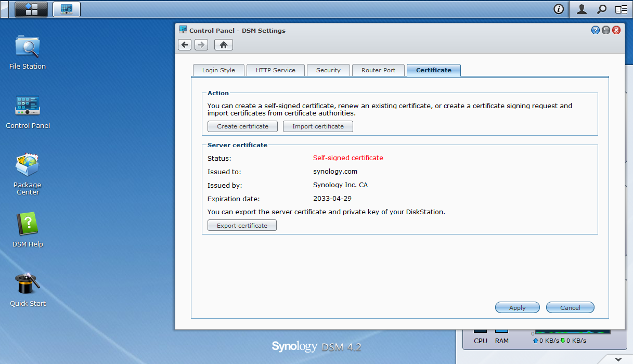
Task: Switch to the HTTP Service tab
Action: [x=276, y=70]
